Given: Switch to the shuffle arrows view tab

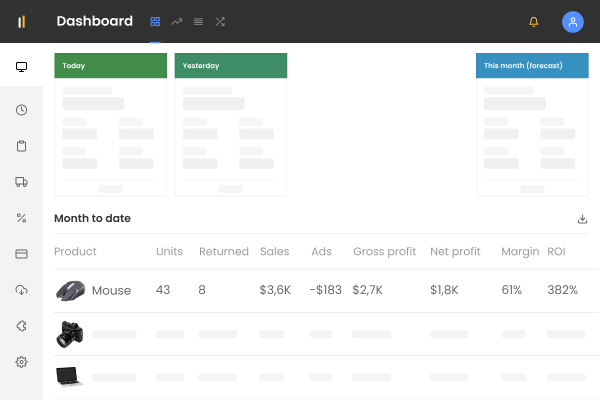Looking at the screenshot, I should (x=220, y=21).
